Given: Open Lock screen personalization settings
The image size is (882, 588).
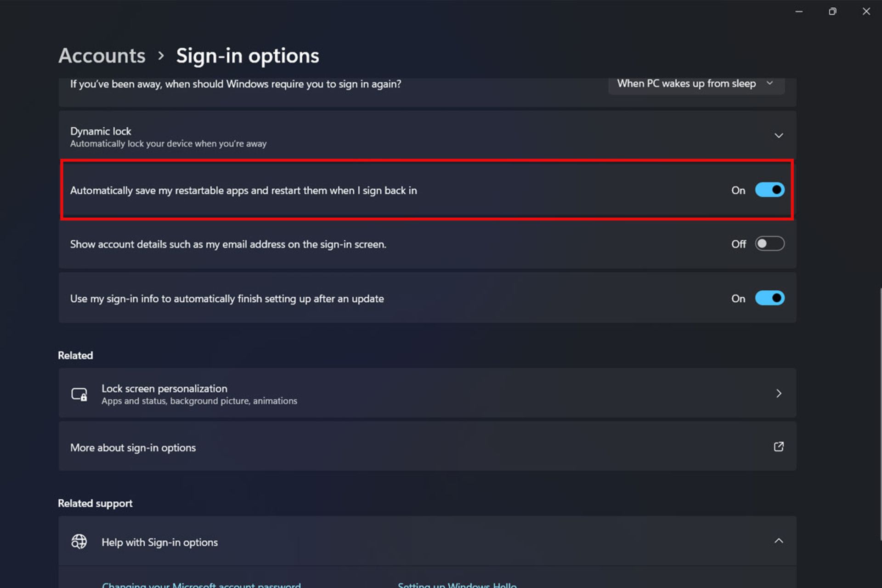Looking at the screenshot, I should (x=164, y=389).
